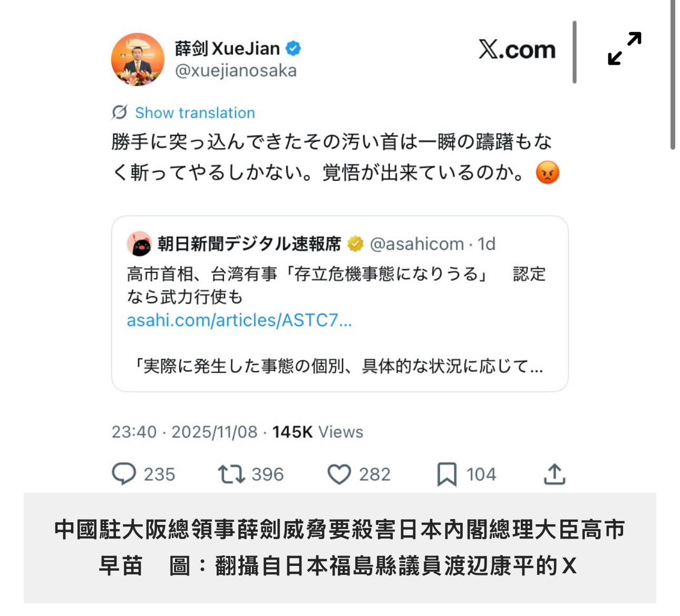Click the 朝日新聞 account avatar

coord(139,244)
